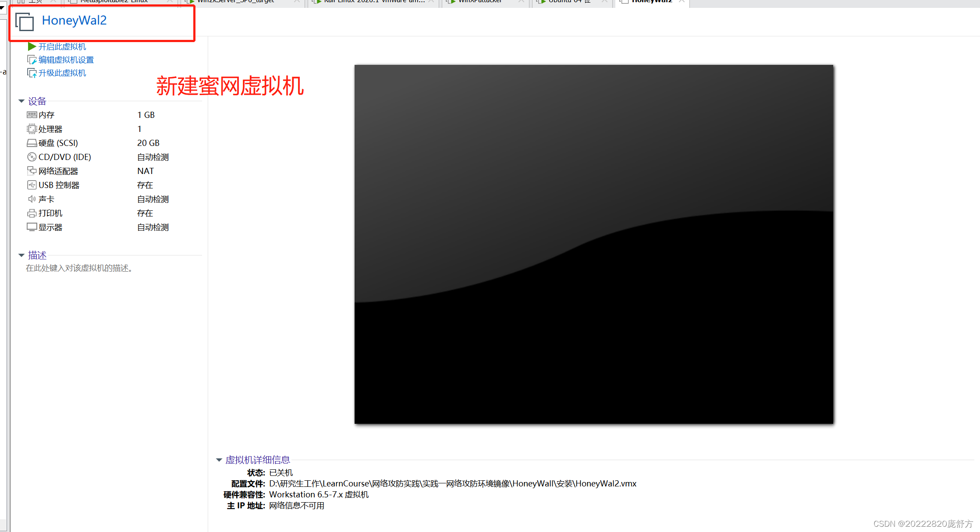Click the upgrade virtual machine icon

(x=32, y=73)
